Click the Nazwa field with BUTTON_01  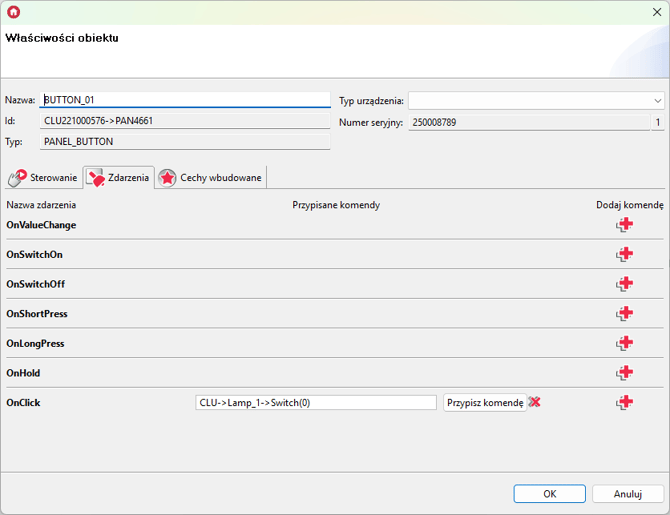(184, 100)
